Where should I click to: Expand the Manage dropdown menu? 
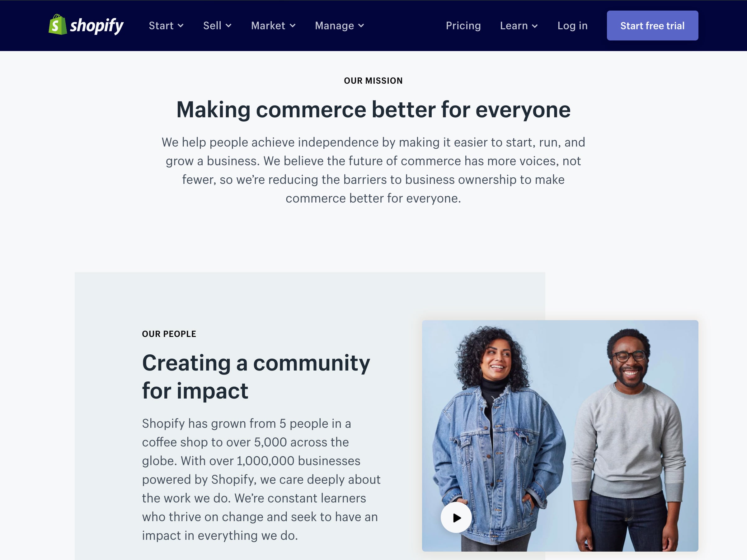[340, 25]
